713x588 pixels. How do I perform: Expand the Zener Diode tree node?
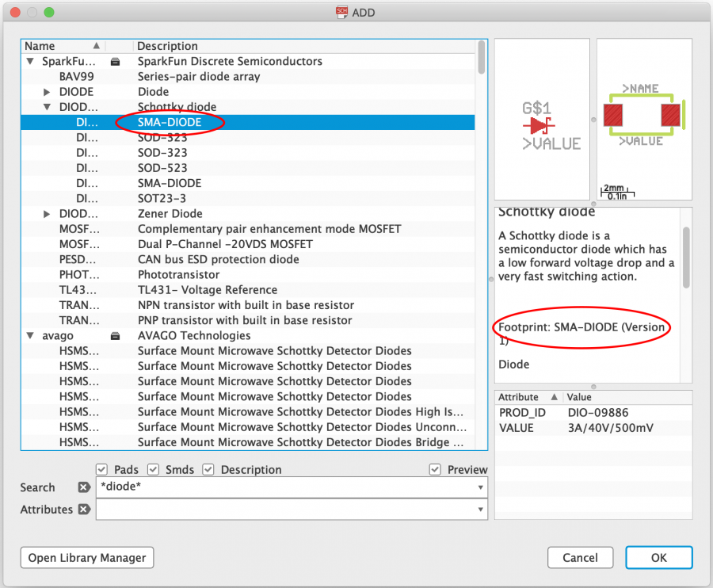pos(48,214)
